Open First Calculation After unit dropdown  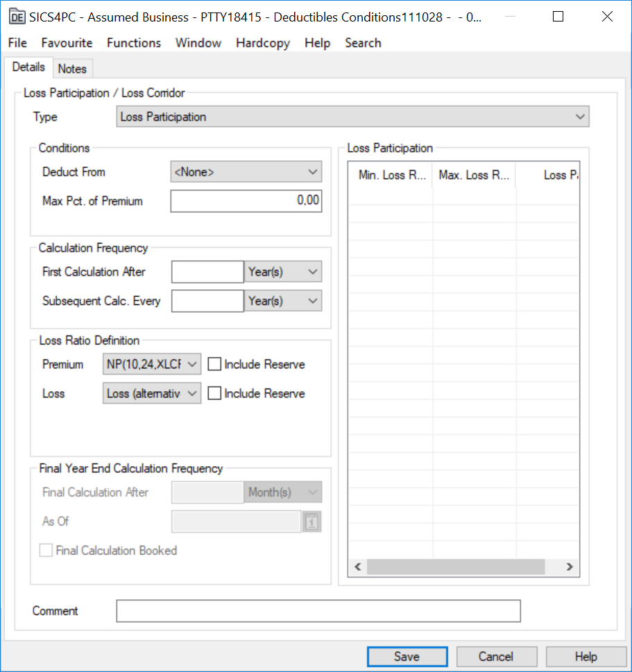(x=283, y=272)
